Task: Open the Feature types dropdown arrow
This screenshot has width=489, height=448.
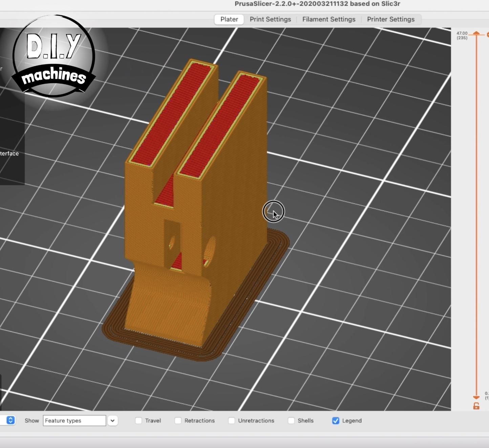Action: click(112, 421)
